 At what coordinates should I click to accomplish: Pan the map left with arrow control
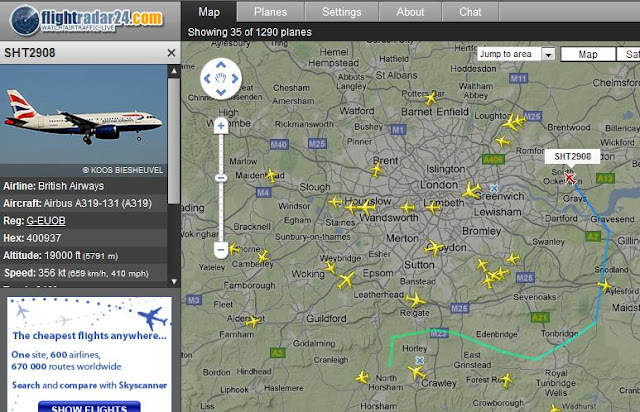coord(207,78)
